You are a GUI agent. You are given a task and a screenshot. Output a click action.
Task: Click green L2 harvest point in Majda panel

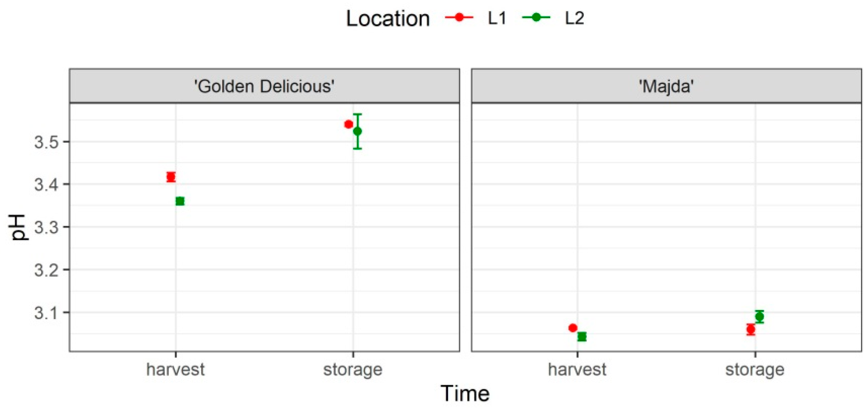pyautogui.click(x=582, y=337)
